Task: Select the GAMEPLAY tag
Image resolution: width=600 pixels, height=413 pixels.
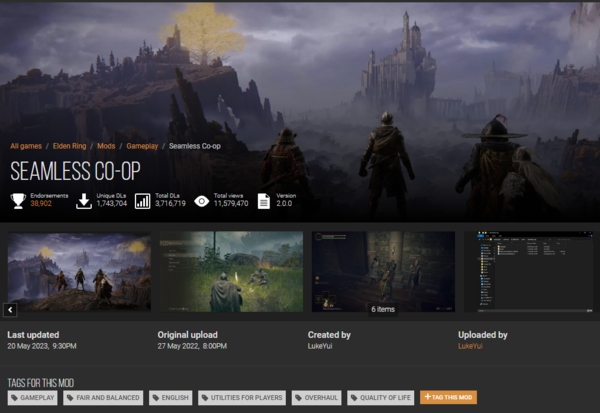Action: click(33, 397)
